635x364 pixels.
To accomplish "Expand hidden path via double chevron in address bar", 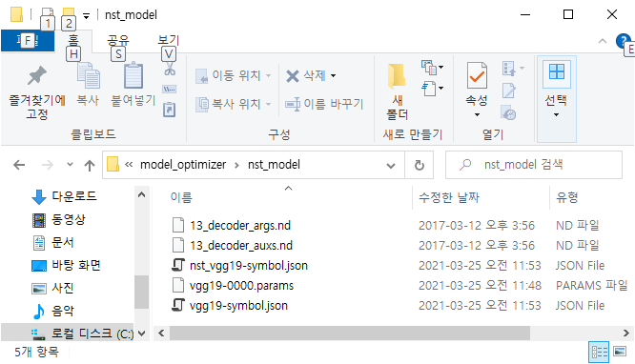I will (x=129, y=165).
